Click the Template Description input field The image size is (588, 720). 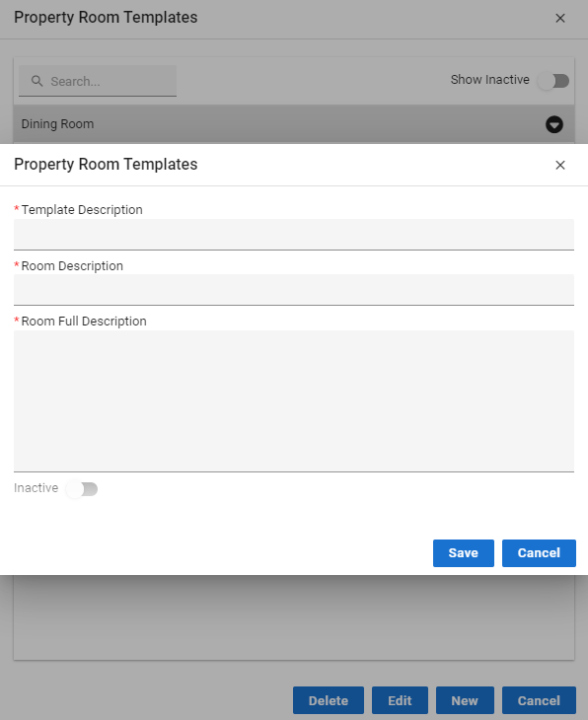[294, 234]
